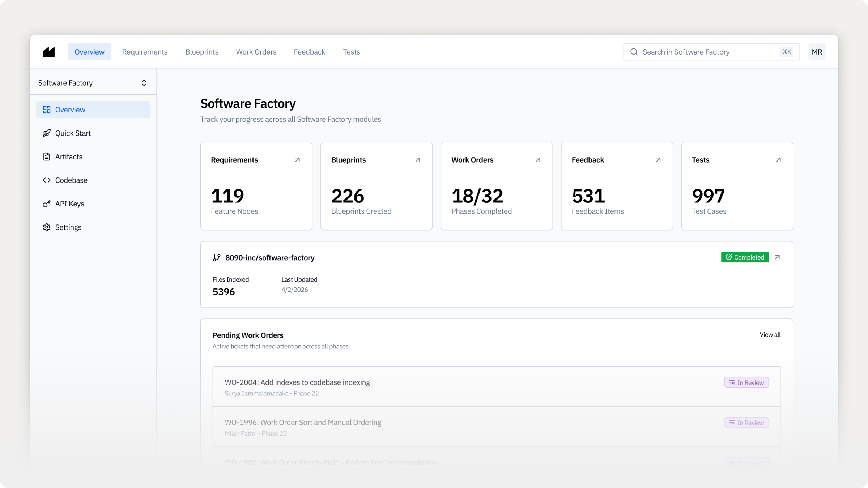Open API Keys in the sidebar
Screen dimensions: 868x488
pyautogui.click(x=69, y=204)
